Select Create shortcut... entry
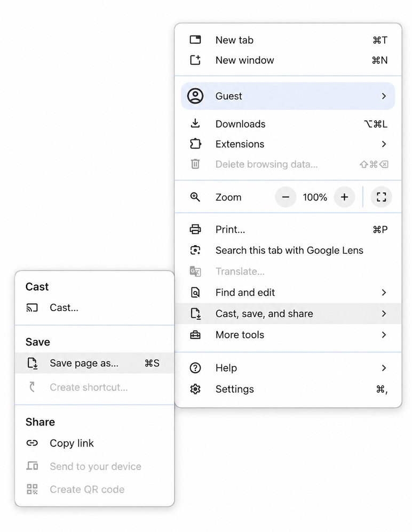Screen dimensions: 412x532 (x=94, y=387)
